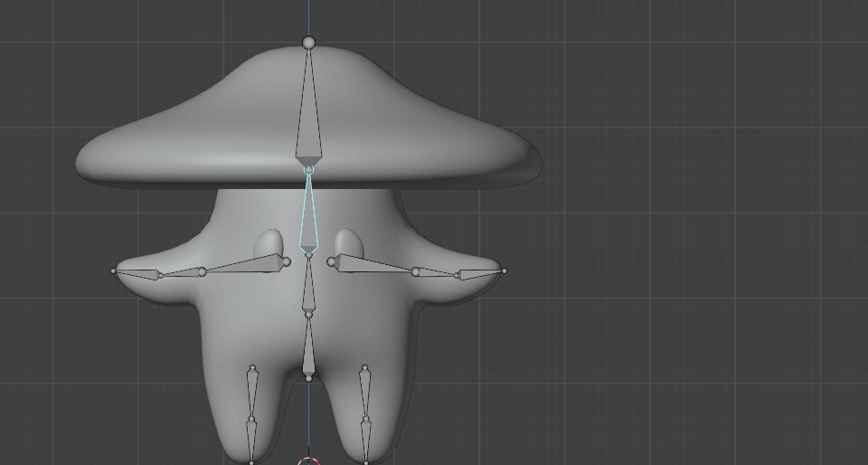Click the shoulder joint on screen right
This screenshot has height=465, width=868.
pyautogui.click(x=331, y=262)
